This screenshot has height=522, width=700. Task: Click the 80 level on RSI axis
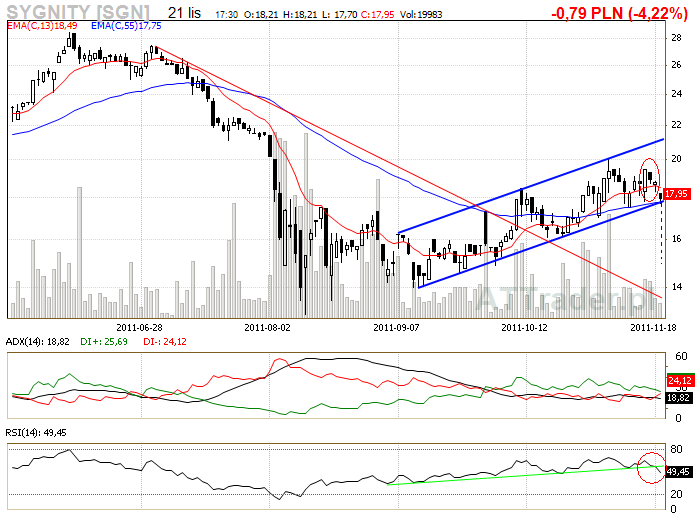click(676, 449)
